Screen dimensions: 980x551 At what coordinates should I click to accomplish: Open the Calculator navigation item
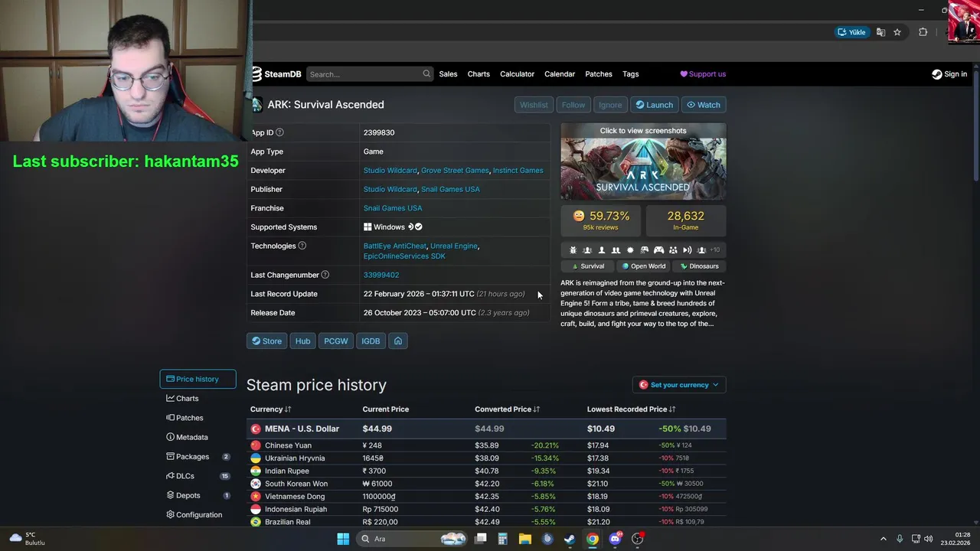tap(517, 74)
